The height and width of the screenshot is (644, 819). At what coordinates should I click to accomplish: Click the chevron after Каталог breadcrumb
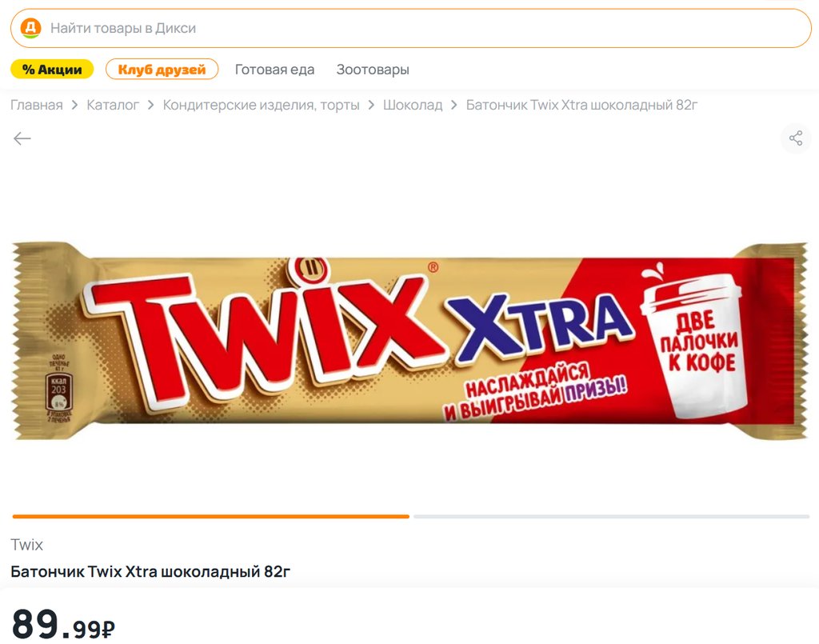(151, 105)
